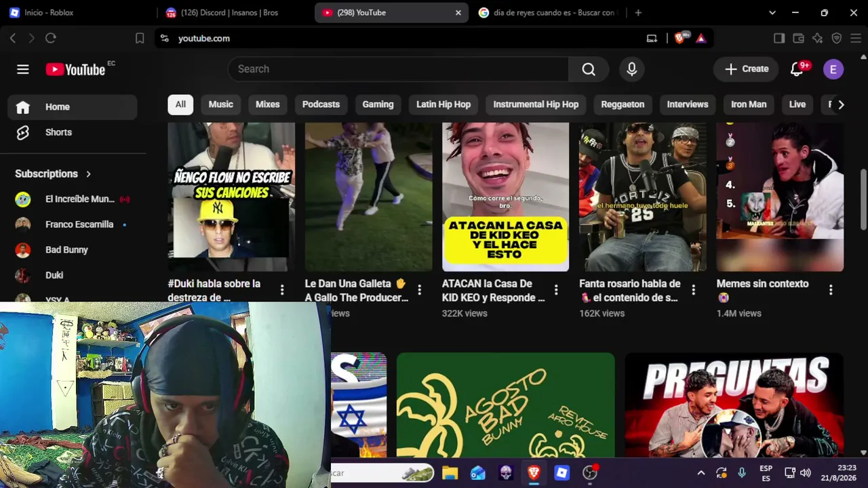
Task: Select the Live filter chip
Action: coord(797,104)
